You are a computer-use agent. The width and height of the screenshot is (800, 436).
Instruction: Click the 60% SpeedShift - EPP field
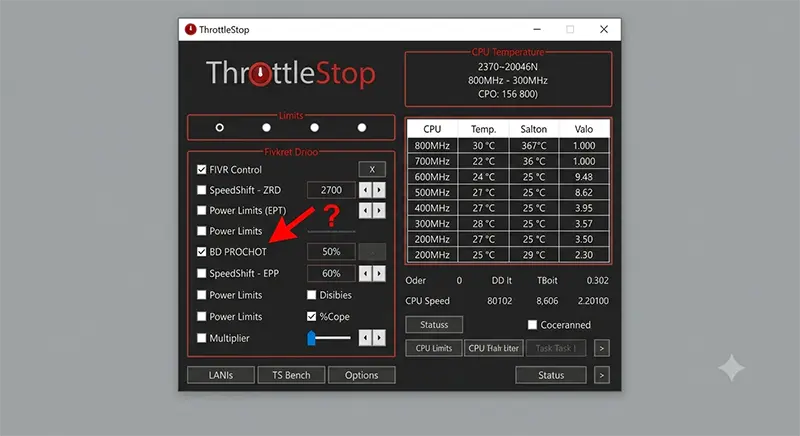[x=331, y=273]
